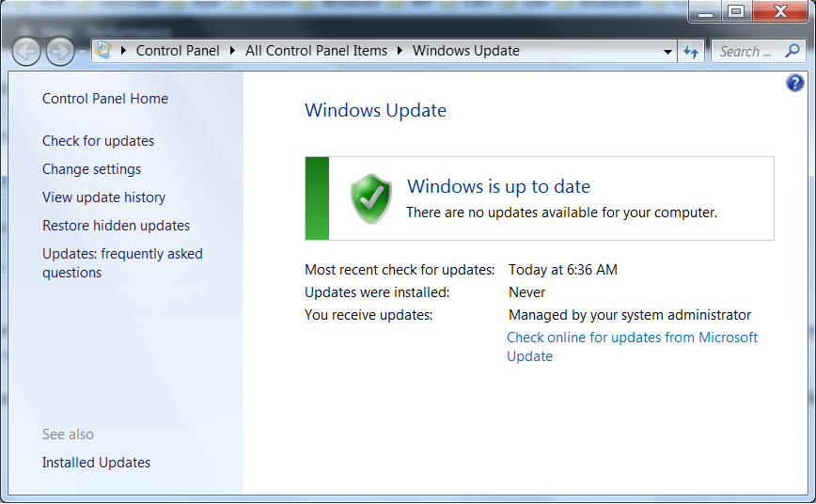
Task: Click 'You receive updates:' label
Action: click(x=369, y=315)
